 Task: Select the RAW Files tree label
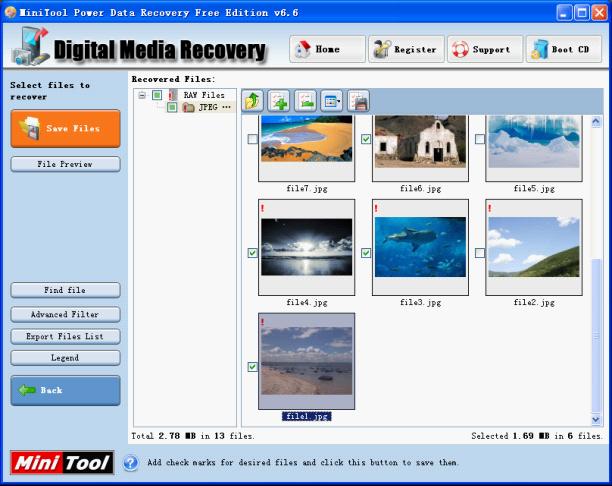pyautogui.click(x=204, y=95)
